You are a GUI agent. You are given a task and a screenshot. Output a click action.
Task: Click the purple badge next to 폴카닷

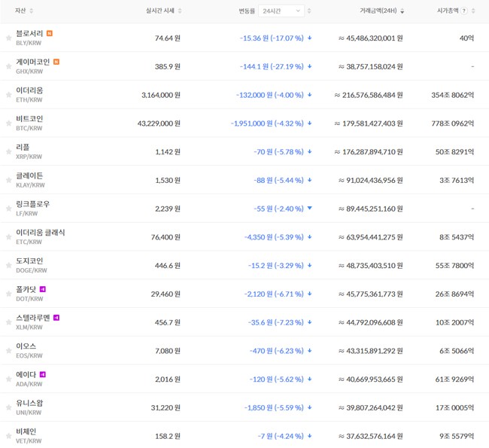43,289
